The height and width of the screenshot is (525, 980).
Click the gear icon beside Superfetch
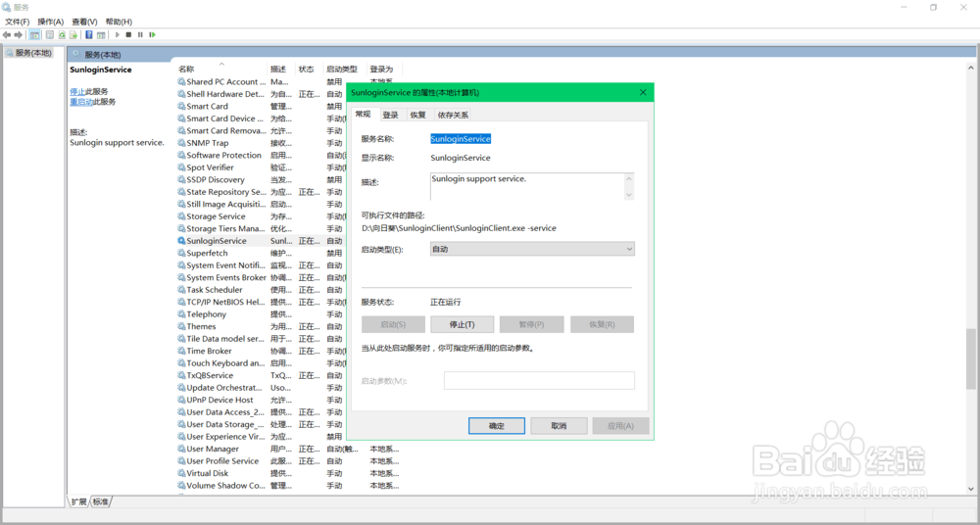[x=181, y=253]
